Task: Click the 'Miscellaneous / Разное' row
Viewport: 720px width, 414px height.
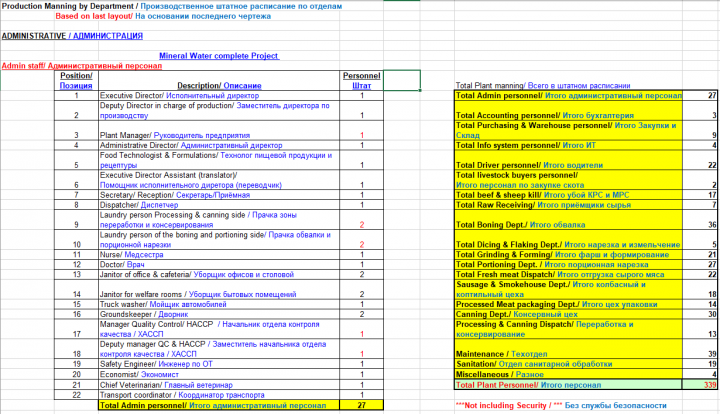Action: coord(586,374)
